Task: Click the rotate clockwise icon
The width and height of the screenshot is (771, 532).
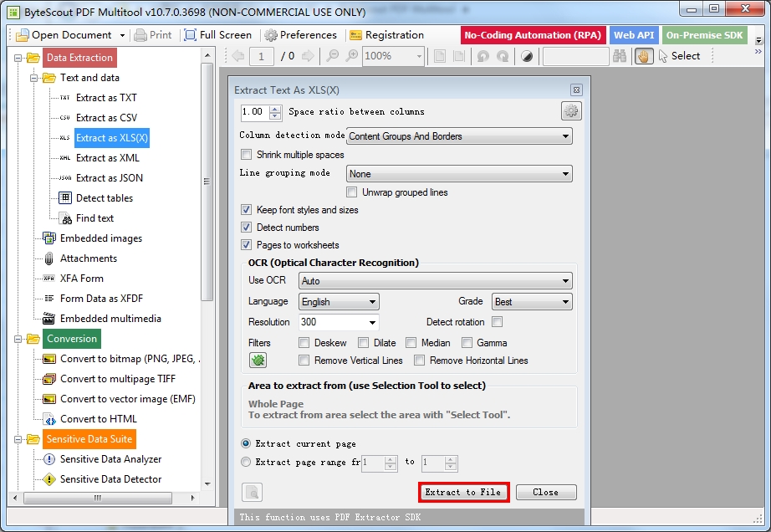Action: point(502,56)
